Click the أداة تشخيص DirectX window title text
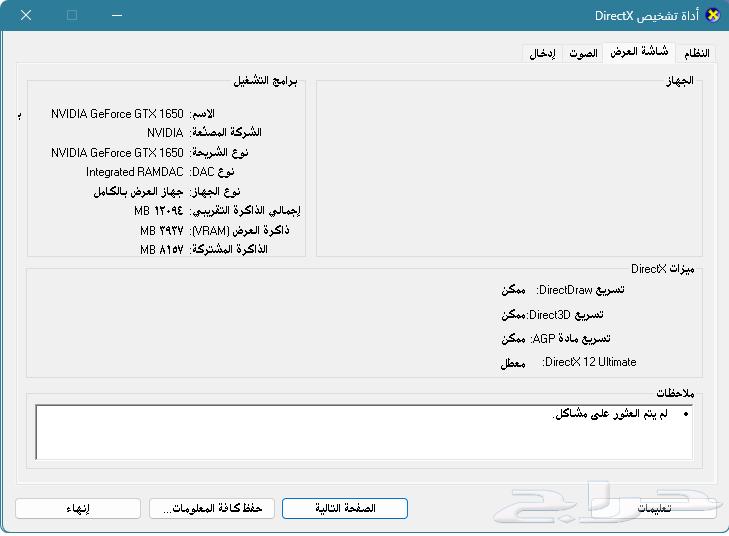The width and height of the screenshot is (729, 536). coord(647,16)
